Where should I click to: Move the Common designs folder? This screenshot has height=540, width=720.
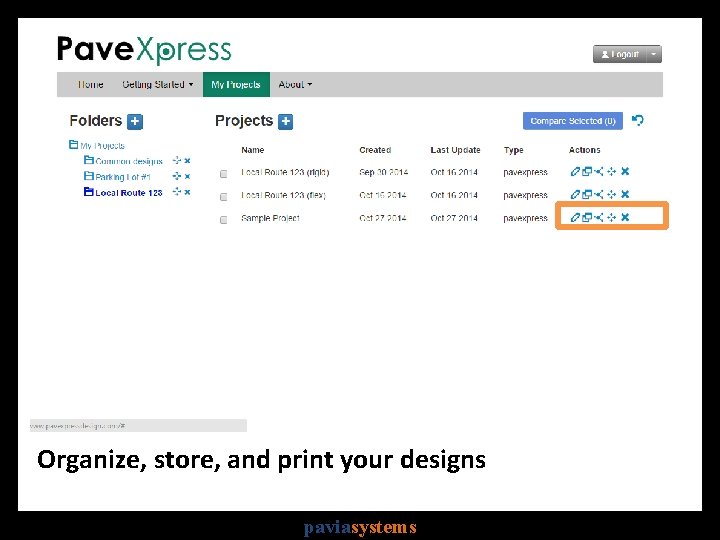[177, 161]
